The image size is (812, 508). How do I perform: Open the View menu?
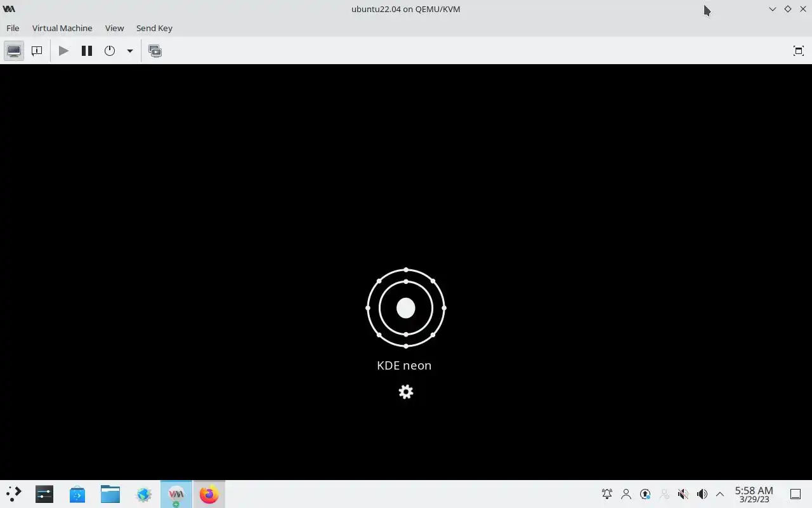tap(114, 28)
